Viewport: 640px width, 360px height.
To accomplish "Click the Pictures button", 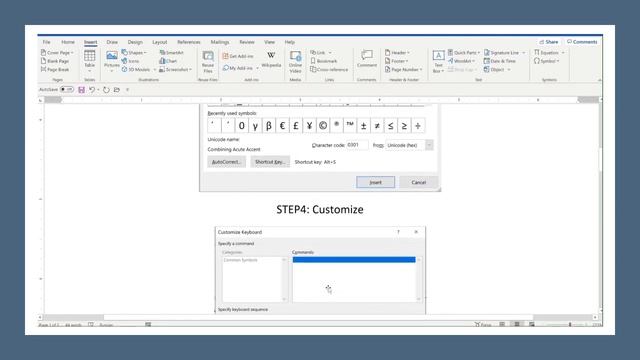I will pos(111,60).
